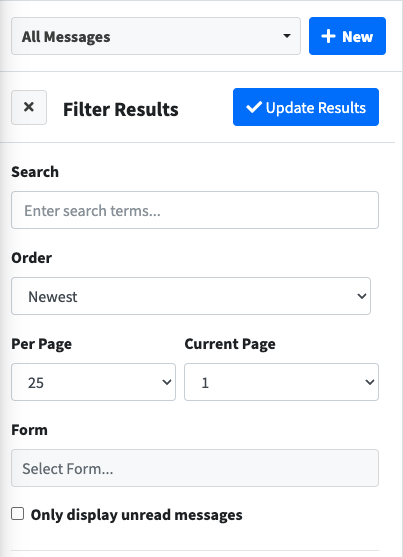Click the Filter Results heading

click(x=121, y=109)
